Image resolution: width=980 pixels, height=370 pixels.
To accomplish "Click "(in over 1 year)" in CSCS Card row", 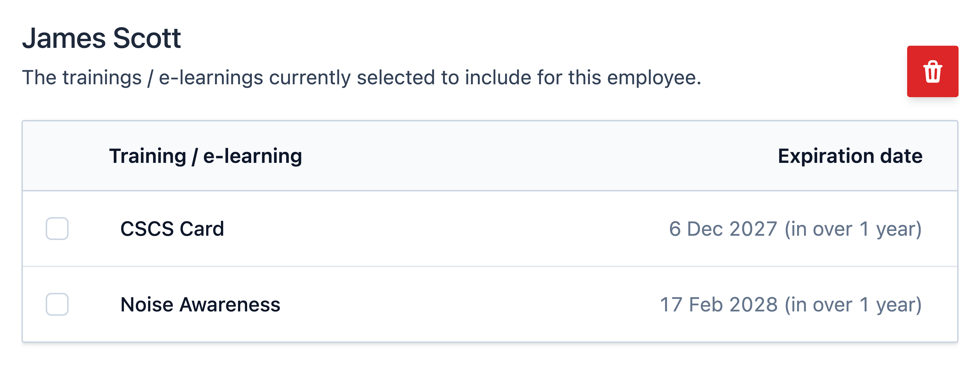I will [853, 229].
